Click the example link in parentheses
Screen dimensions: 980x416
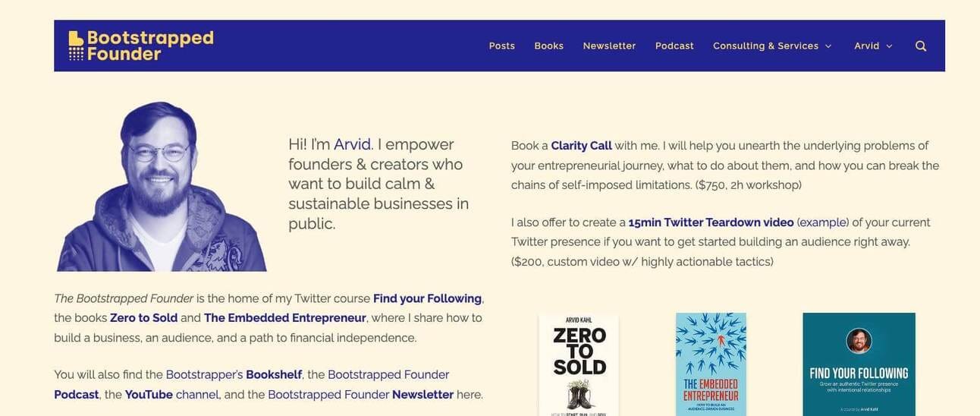point(822,222)
